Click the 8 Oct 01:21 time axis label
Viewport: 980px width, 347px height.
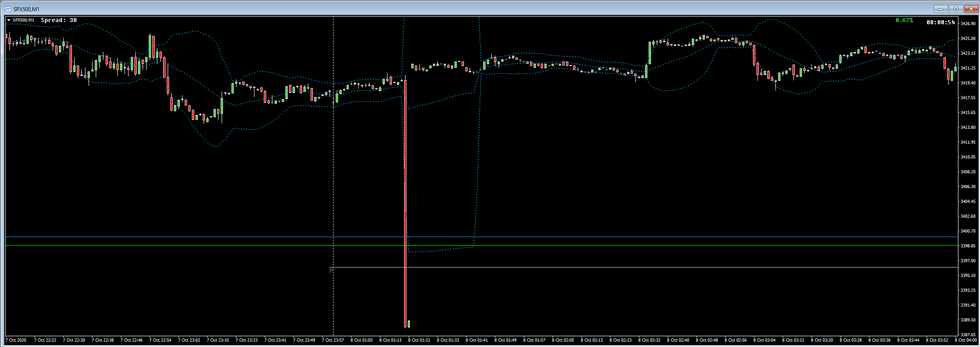pyautogui.click(x=419, y=340)
